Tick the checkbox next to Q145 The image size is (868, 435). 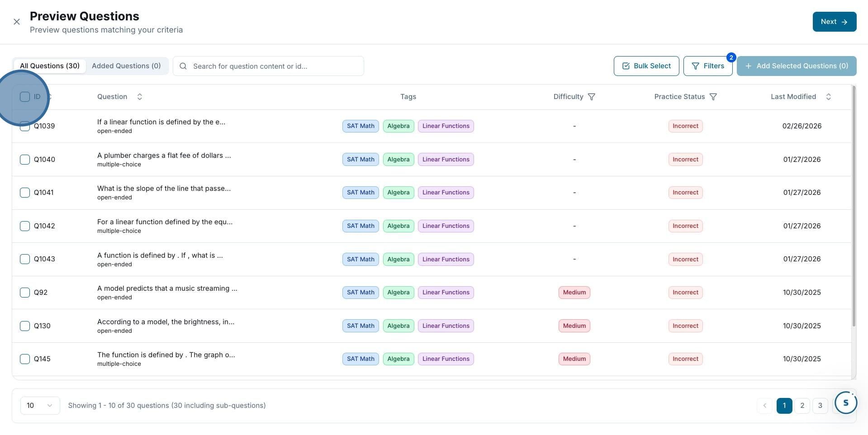[25, 359]
